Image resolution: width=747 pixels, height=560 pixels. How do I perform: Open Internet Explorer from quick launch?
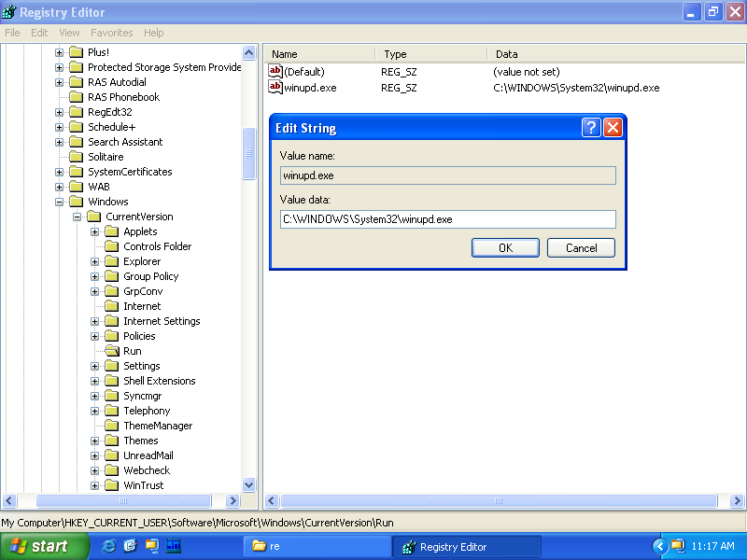tap(108, 546)
